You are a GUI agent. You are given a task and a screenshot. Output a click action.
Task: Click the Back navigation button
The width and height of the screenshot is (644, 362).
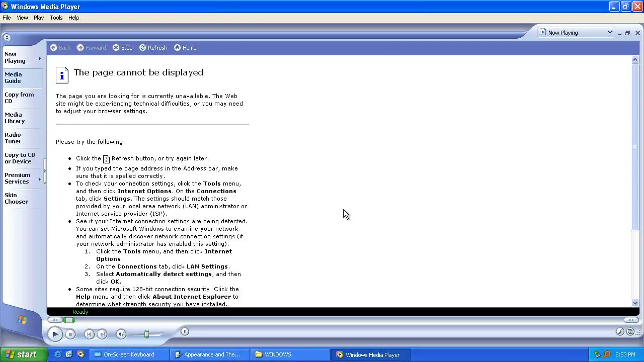click(x=60, y=48)
